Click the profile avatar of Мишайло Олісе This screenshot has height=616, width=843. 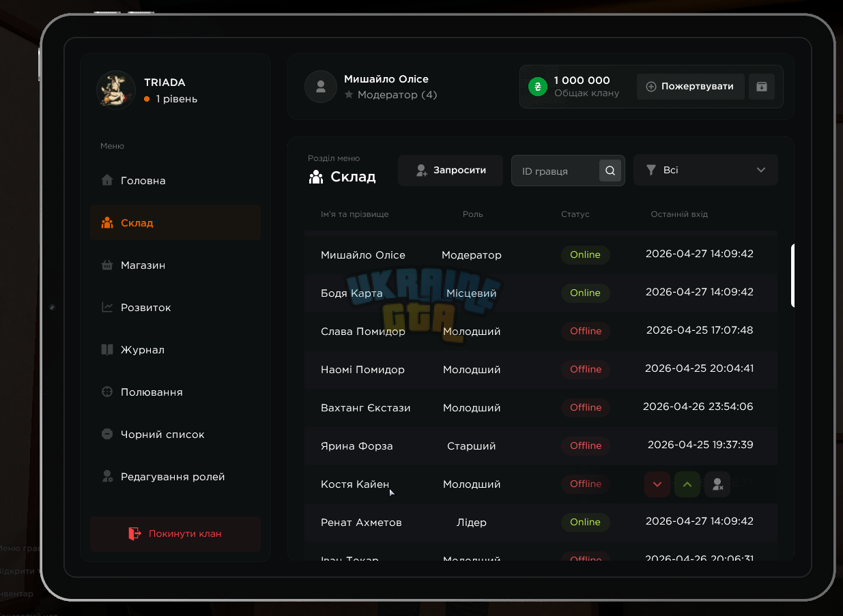coord(320,87)
